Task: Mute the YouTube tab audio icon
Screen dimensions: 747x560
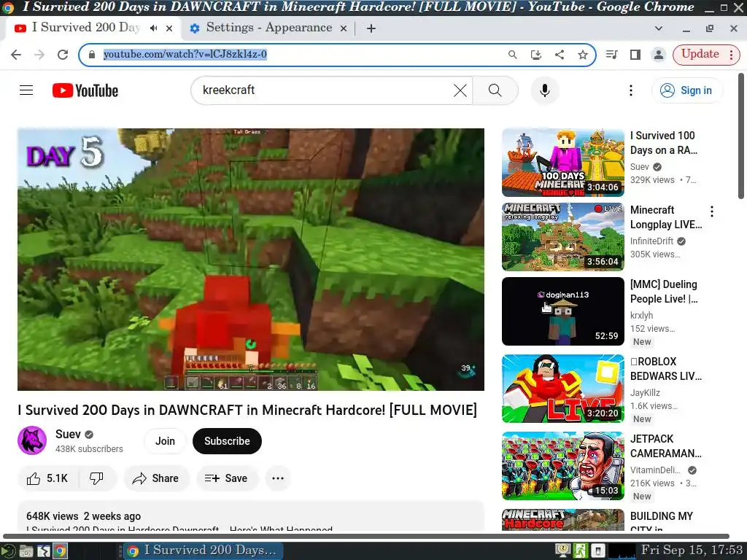Action: (153, 28)
